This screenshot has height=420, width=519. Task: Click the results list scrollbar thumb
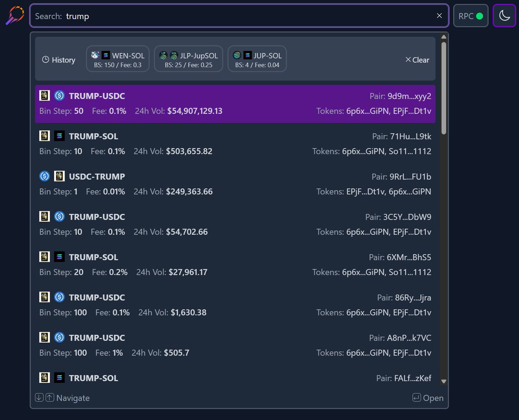[x=443, y=88]
